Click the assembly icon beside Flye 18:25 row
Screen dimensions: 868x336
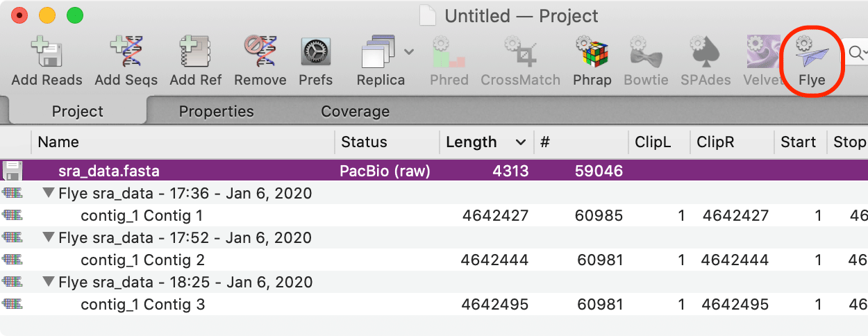[12, 282]
